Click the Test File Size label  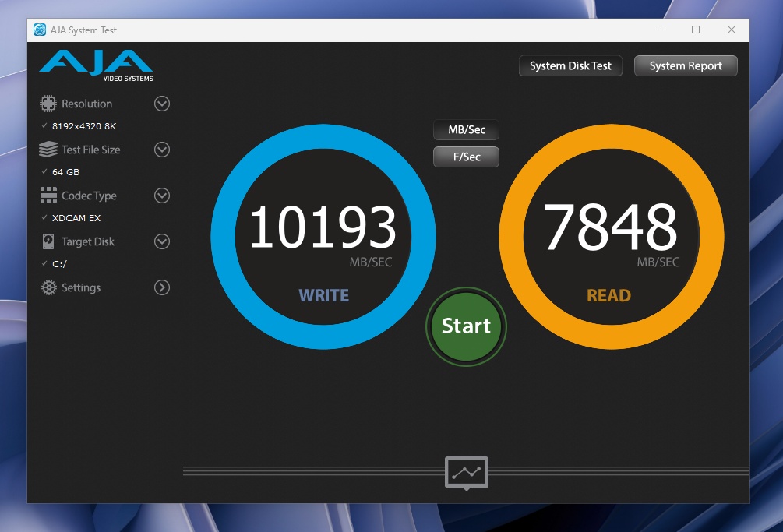tap(91, 150)
